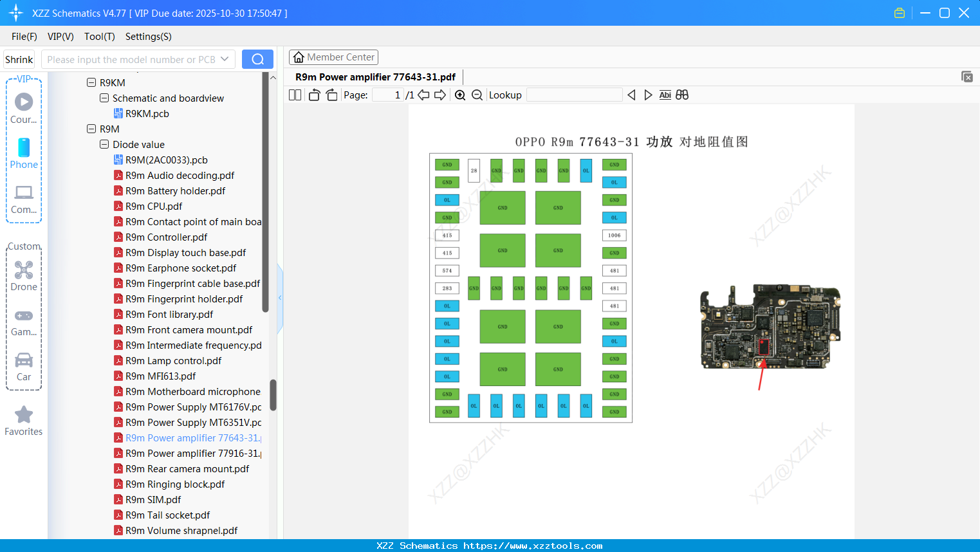Click the magnifier search button
The width and height of the screenshot is (980, 552).
(x=257, y=59)
